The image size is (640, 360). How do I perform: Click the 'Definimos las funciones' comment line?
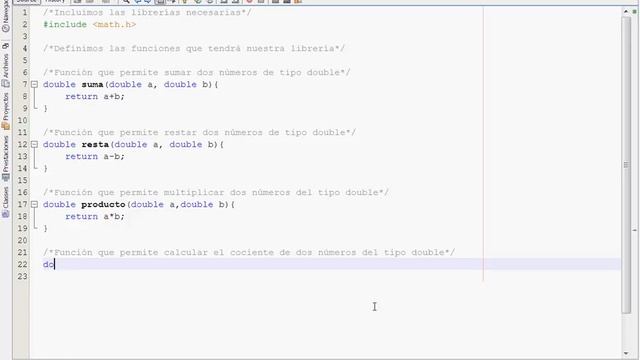click(194, 49)
